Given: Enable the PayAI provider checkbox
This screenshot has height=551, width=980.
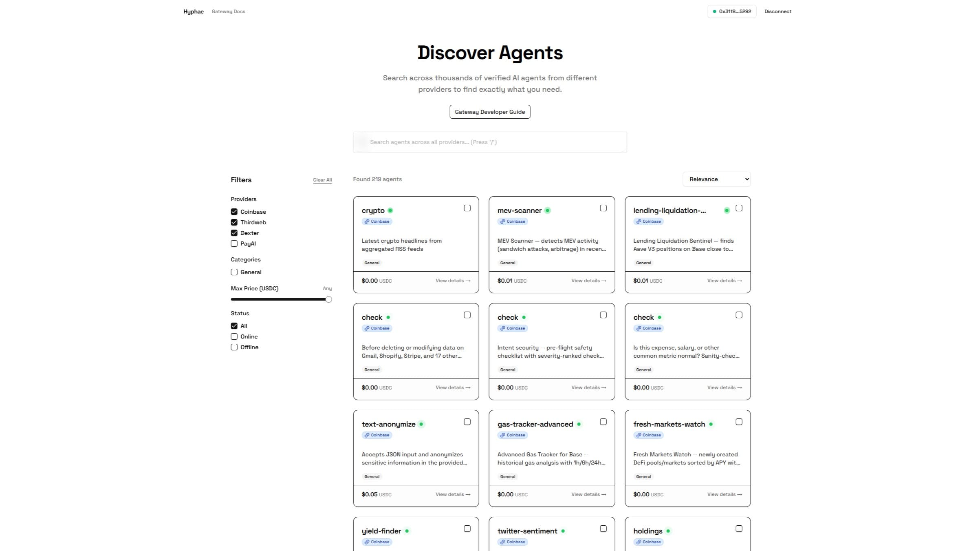Looking at the screenshot, I should click(234, 243).
